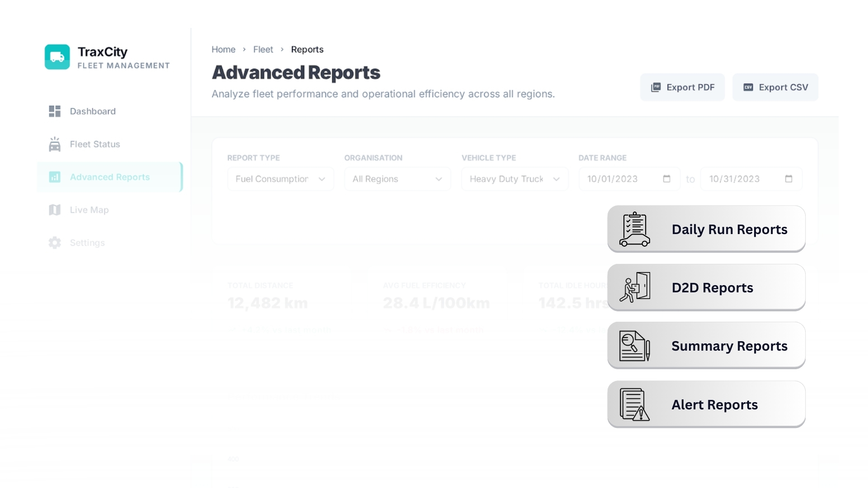The height and width of the screenshot is (488, 868).
Task: Open calendar picker for start date 10/01/2023
Action: point(666,179)
